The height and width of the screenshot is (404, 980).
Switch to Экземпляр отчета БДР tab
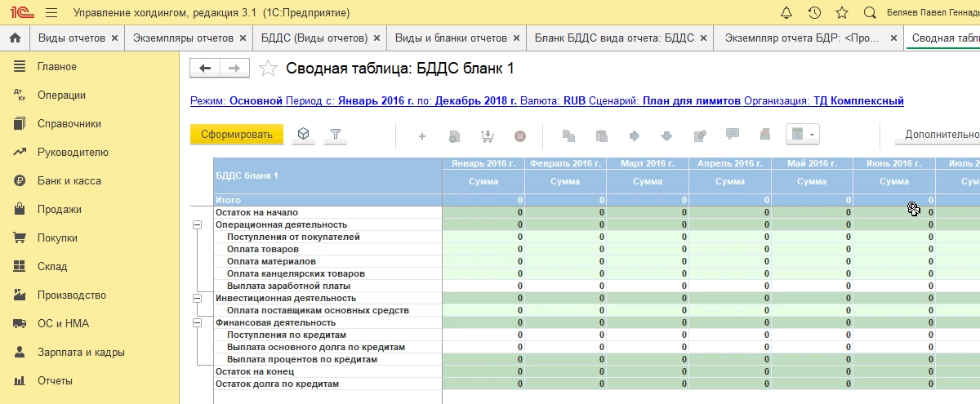(804, 38)
